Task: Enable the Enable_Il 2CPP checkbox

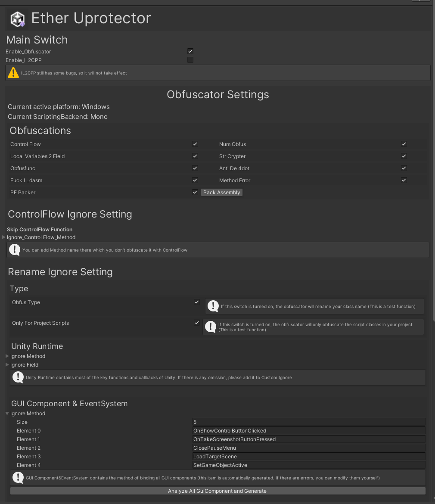Action: (190, 60)
